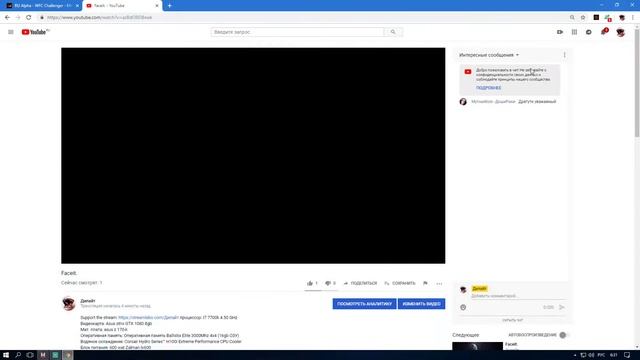Click the hide chat button
Viewport: 640px width, 360px height.
pos(512,320)
